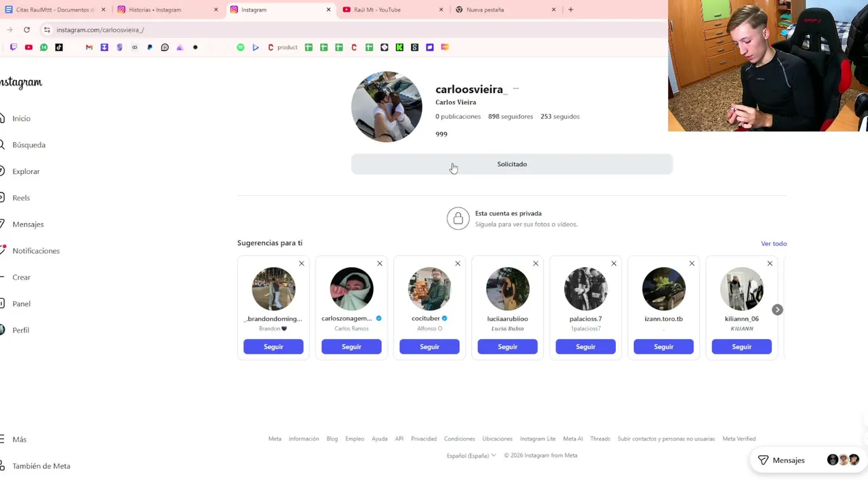Switch to Historias • Instagram tab
The width and height of the screenshot is (868, 488).
pos(168,9)
